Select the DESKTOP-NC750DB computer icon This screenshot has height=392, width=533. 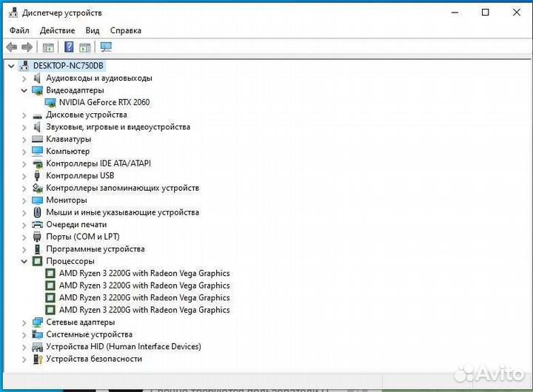24,66
